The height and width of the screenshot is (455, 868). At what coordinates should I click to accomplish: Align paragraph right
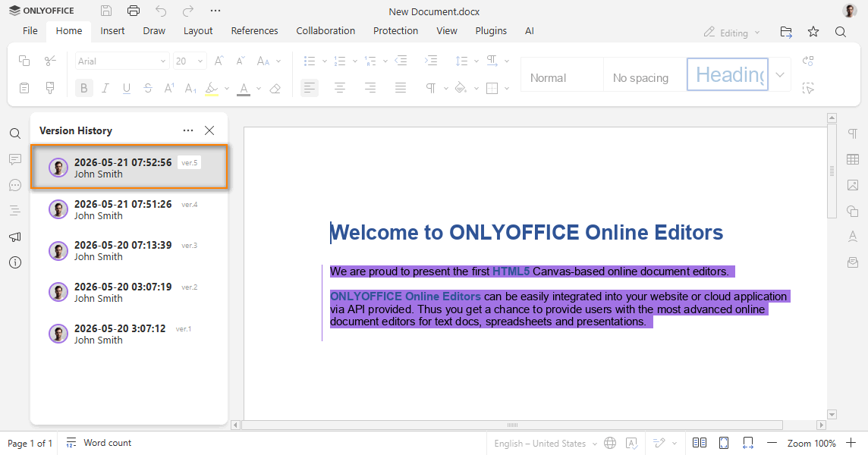(370, 88)
